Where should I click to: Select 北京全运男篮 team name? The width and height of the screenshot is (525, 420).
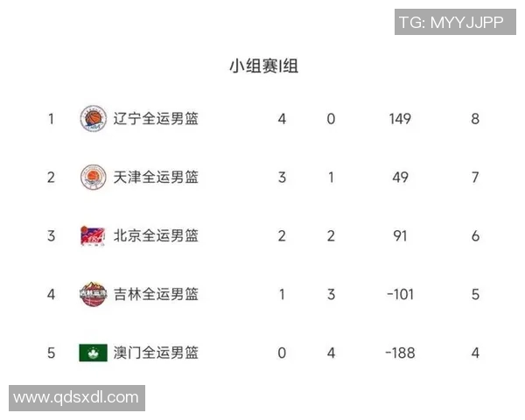[x=156, y=235]
